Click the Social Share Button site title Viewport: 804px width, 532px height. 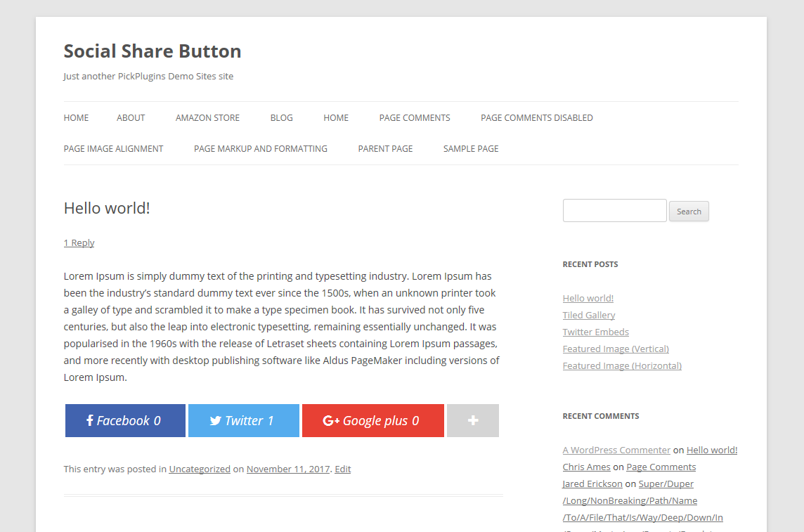pyautogui.click(x=153, y=51)
